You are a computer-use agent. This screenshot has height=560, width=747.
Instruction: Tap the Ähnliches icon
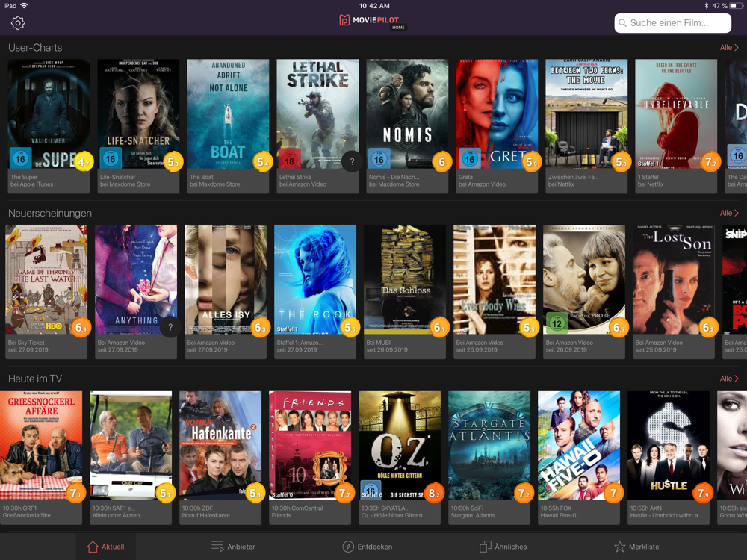485,547
